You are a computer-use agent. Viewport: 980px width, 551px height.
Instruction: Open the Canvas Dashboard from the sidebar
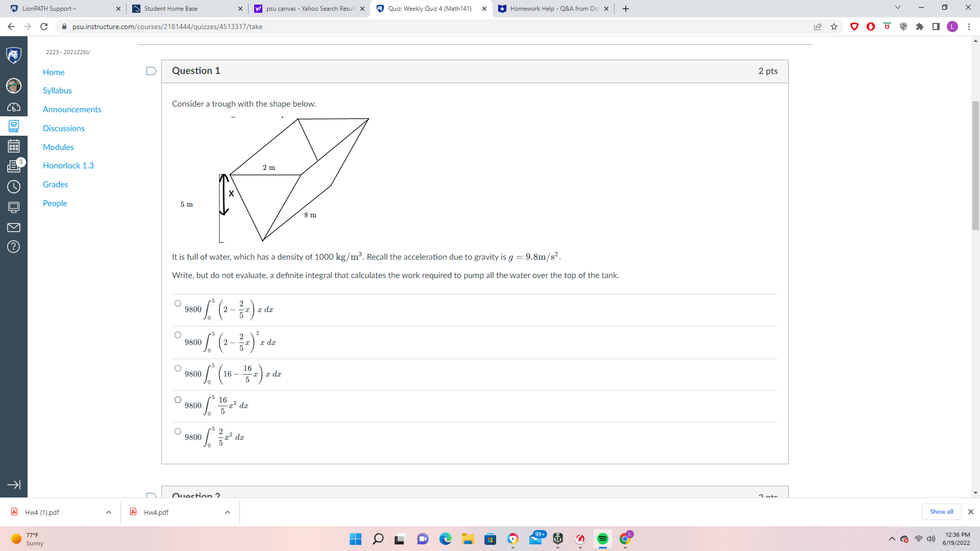pos(14,107)
